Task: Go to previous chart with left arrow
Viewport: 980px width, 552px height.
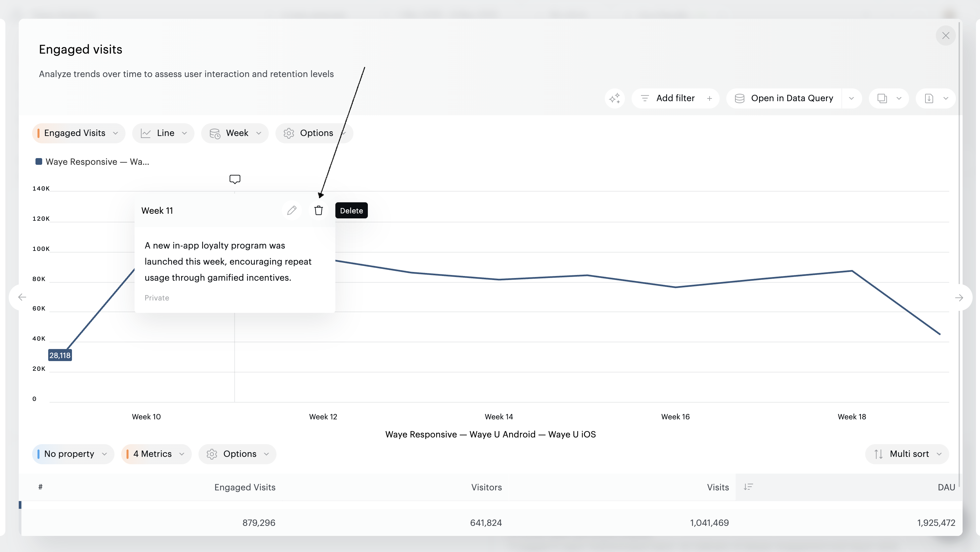Action: 22,297
